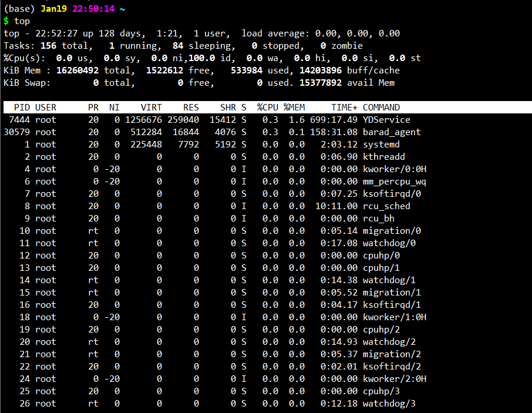Image resolution: width=532 pixels, height=413 pixels.
Task: Click the SHR value 15412
Action: (223, 120)
